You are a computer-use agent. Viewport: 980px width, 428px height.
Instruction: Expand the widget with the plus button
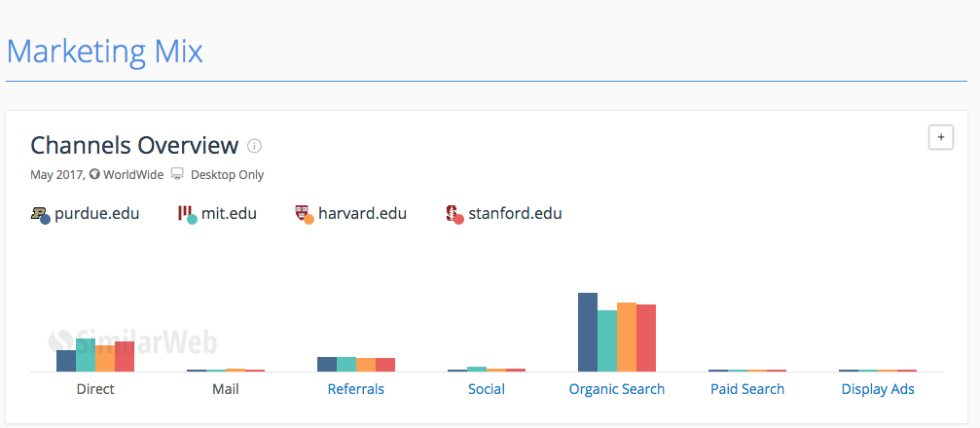pyautogui.click(x=940, y=138)
